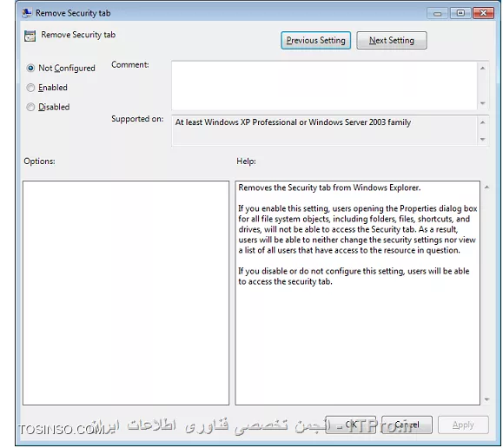Click the empty Options pane
Viewport: 503px width, 448px height.
click(126, 293)
